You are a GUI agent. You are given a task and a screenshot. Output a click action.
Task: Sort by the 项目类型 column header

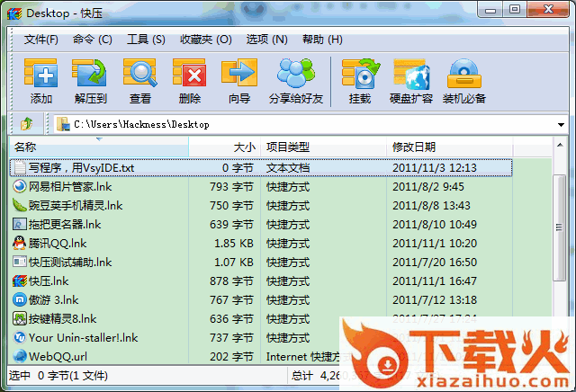pyautogui.click(x=324, y=147)
